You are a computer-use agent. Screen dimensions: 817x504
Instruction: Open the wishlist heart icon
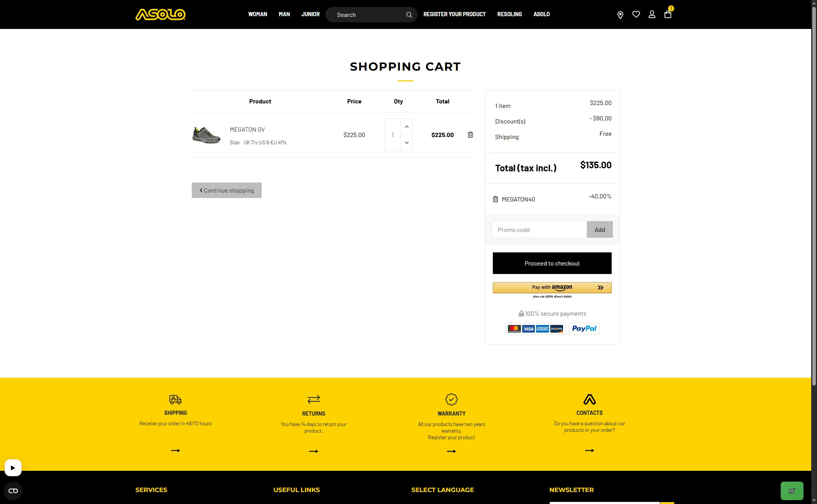point(636,14)
